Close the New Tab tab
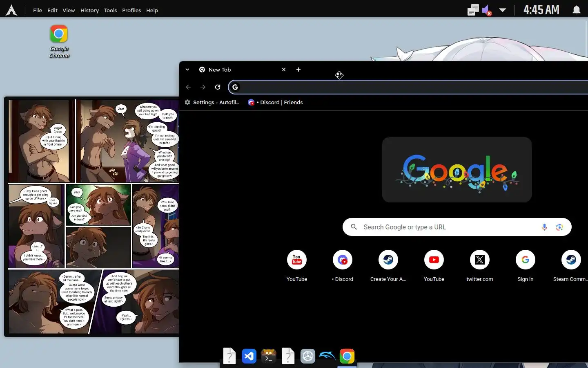The image size is (588, 368). [284, 70]
